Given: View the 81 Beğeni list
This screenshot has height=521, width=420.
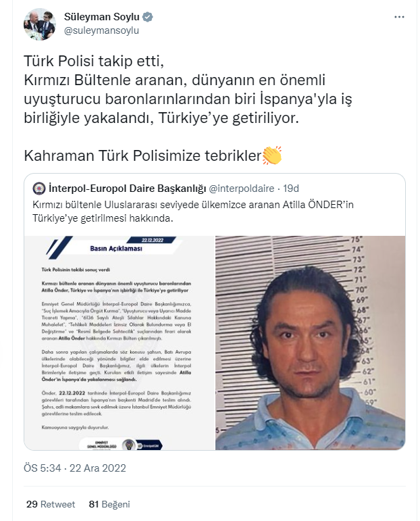Looking at the screenshot, I should [109, 504].
